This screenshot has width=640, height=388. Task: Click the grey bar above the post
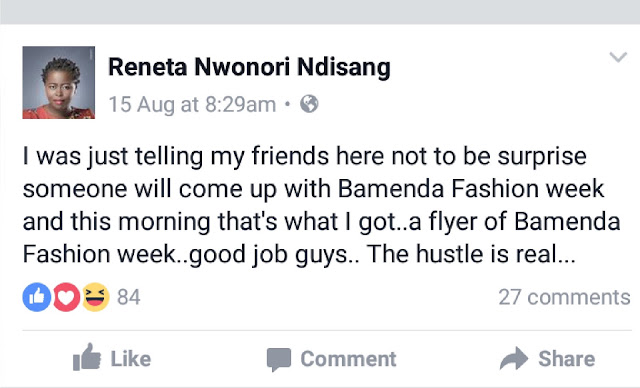[320, 12]
